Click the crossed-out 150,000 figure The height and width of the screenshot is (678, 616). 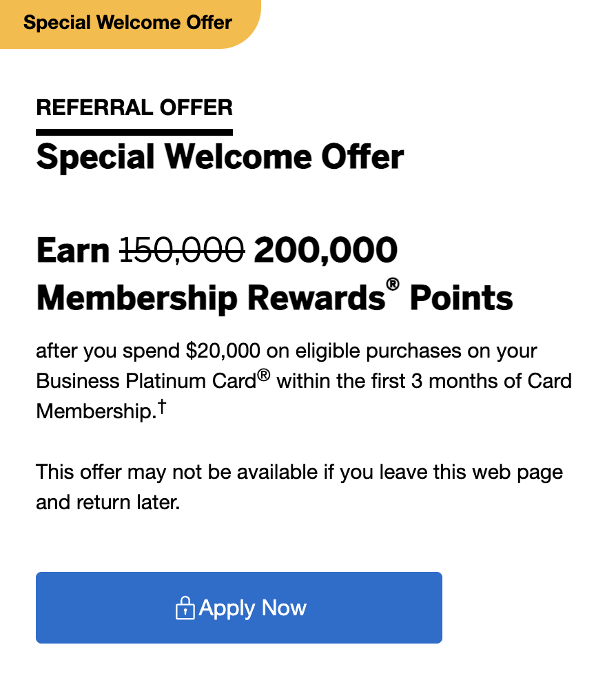tap(182, 250)
